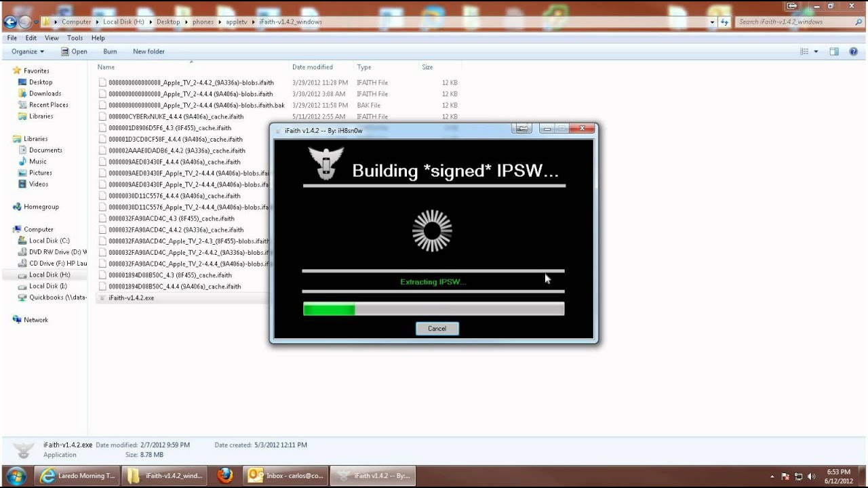868x488 pixels.
Task: Open the Edit menu
Action: [31, 38]
